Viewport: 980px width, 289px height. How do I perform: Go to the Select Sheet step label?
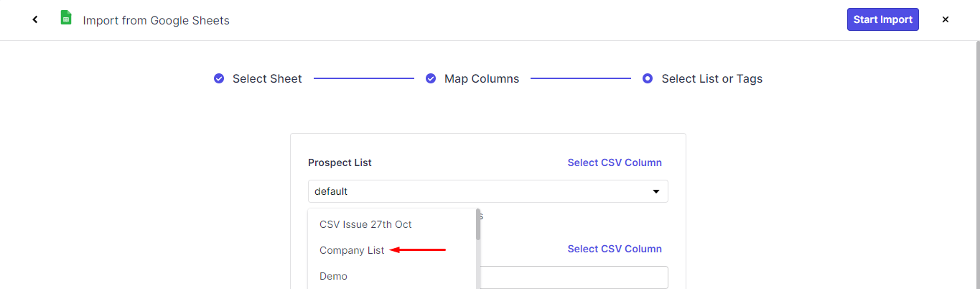pyautogui.click(x=267, y=78)
